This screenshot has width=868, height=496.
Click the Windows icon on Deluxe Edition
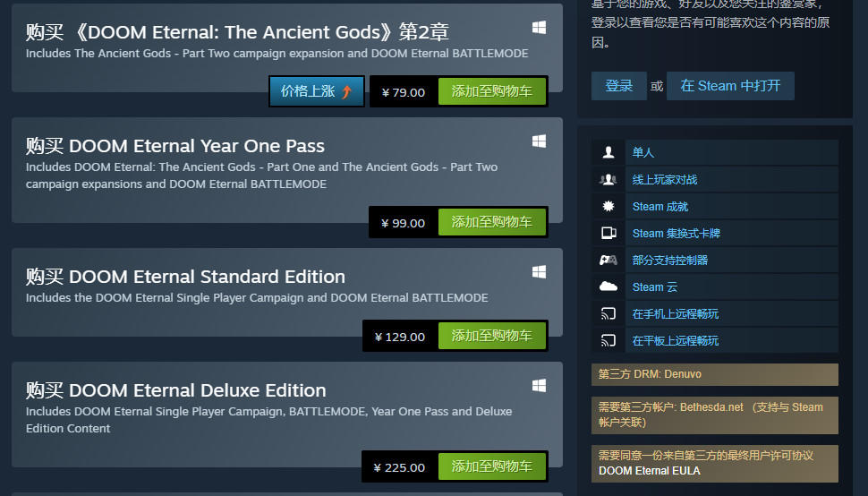(540, 386)
